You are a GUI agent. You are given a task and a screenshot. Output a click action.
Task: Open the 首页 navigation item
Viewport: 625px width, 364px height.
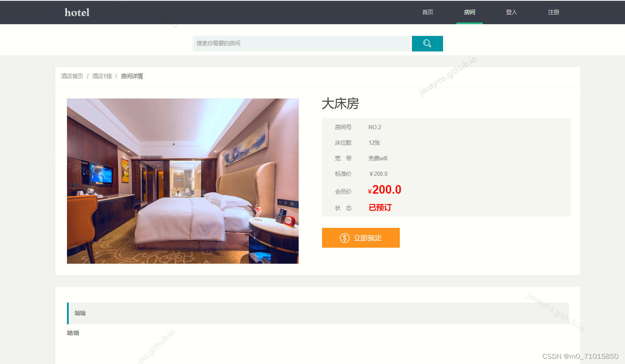427,12
